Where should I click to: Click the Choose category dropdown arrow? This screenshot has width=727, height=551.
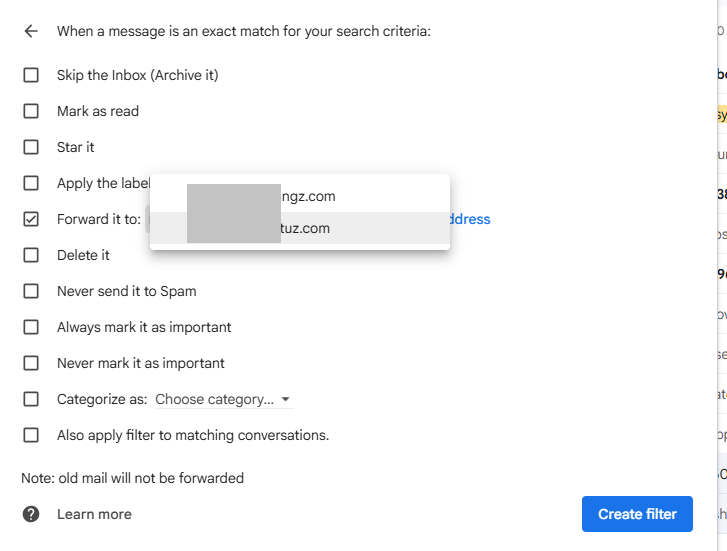point(286,400)
